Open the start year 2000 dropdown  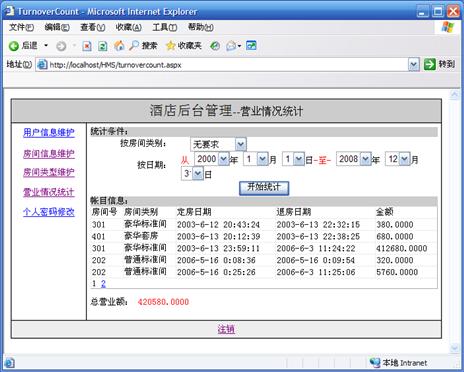(223, 159)
